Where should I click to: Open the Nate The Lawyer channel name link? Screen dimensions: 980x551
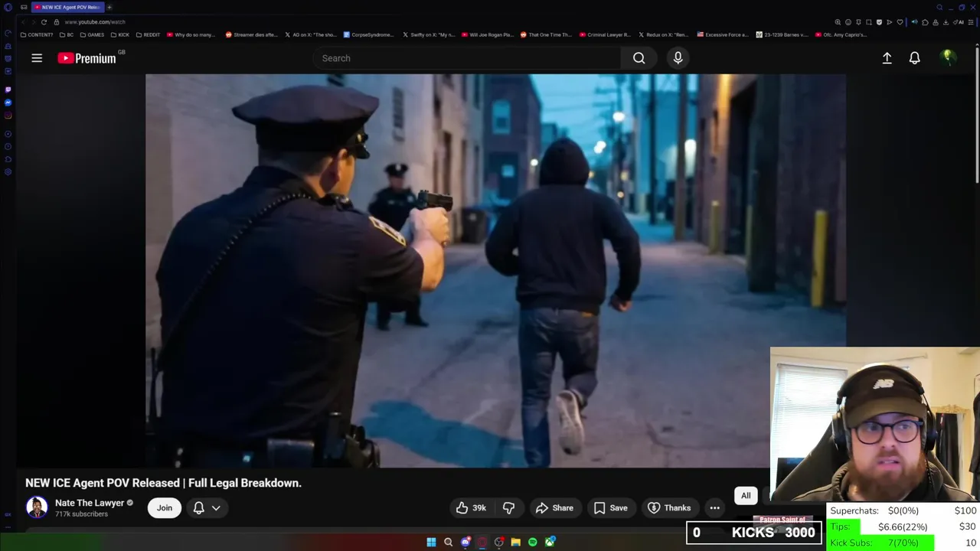tap(90, 503)
